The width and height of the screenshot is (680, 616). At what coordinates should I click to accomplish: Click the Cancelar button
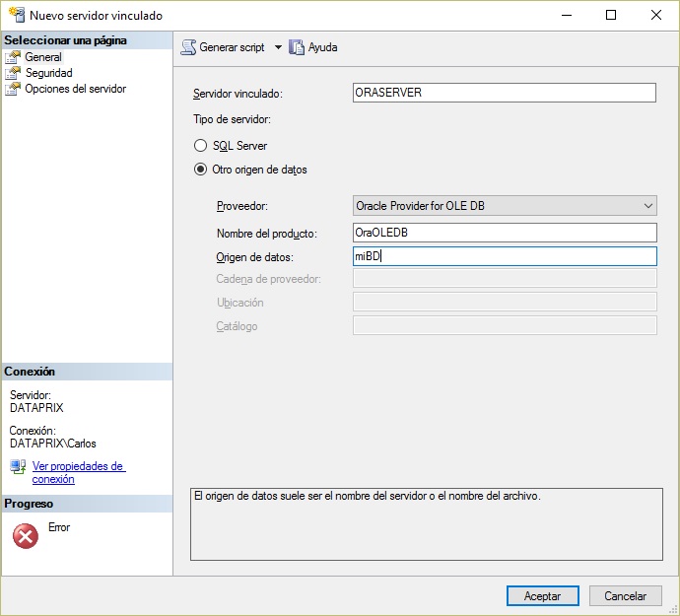tap(626, 595)
